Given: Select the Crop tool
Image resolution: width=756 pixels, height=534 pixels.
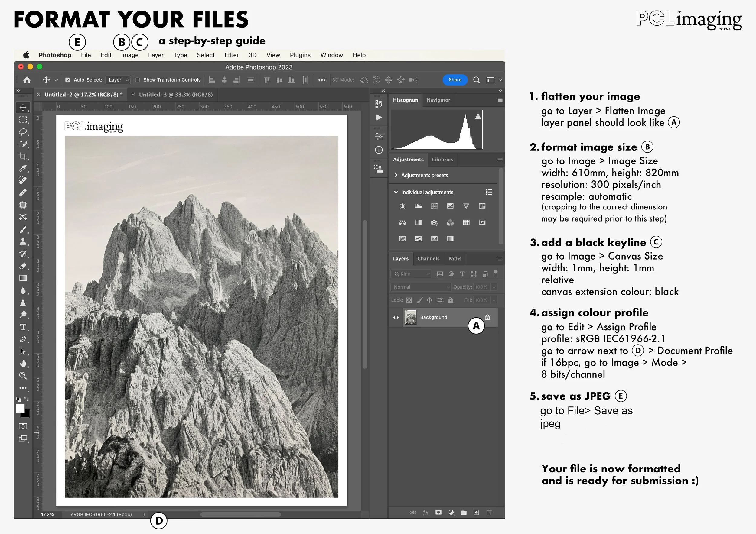Looking at the screenshot, I should 23,156.
